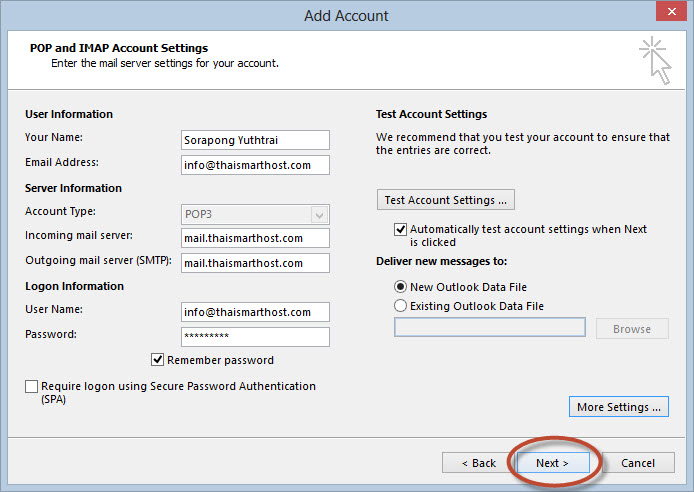Click the Next button
Image resolution: width=694 pixels, height=492 pixels.
[x=553, y=463]
